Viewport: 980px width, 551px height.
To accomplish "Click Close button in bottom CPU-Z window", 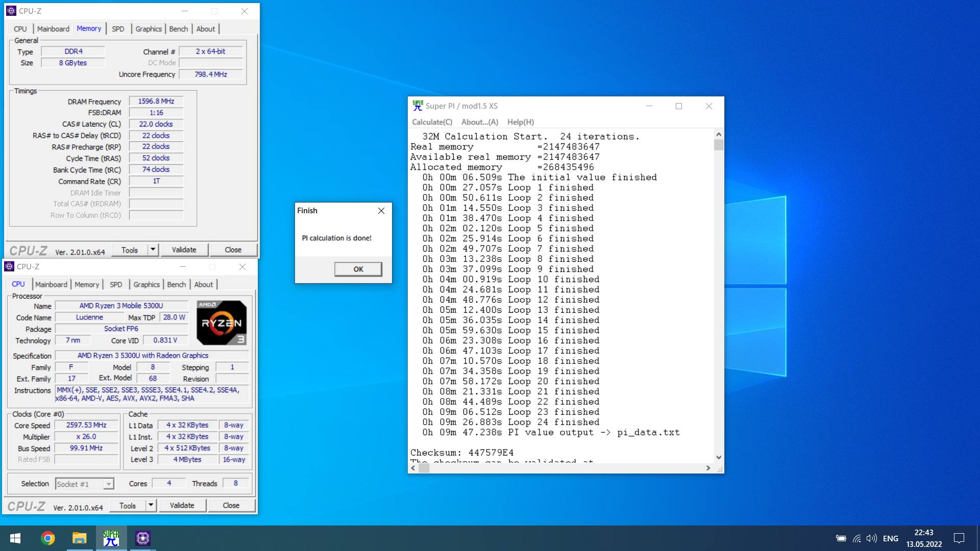I will click(x=231, y=505).
